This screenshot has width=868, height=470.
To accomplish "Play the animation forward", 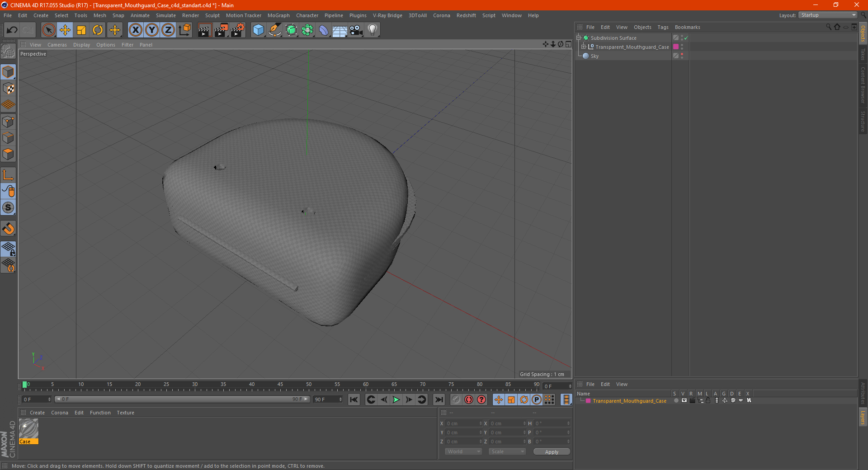I will pos(396,399).
